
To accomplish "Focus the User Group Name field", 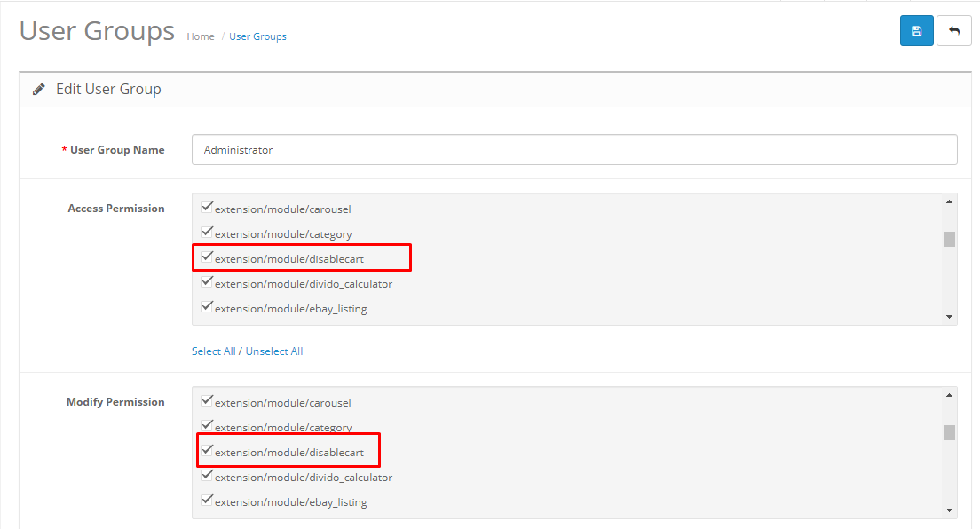I will tap(574, 149).
